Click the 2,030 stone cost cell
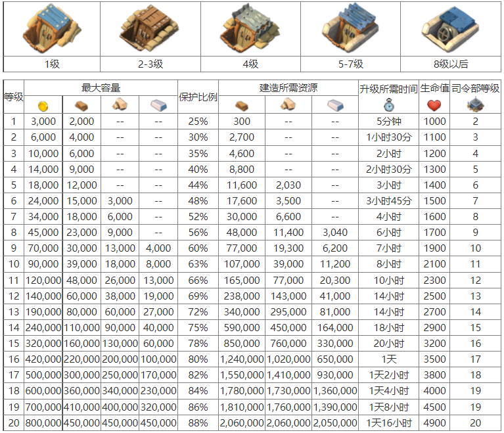The width and height of the screenshot is (504, 433). [288, 185]
